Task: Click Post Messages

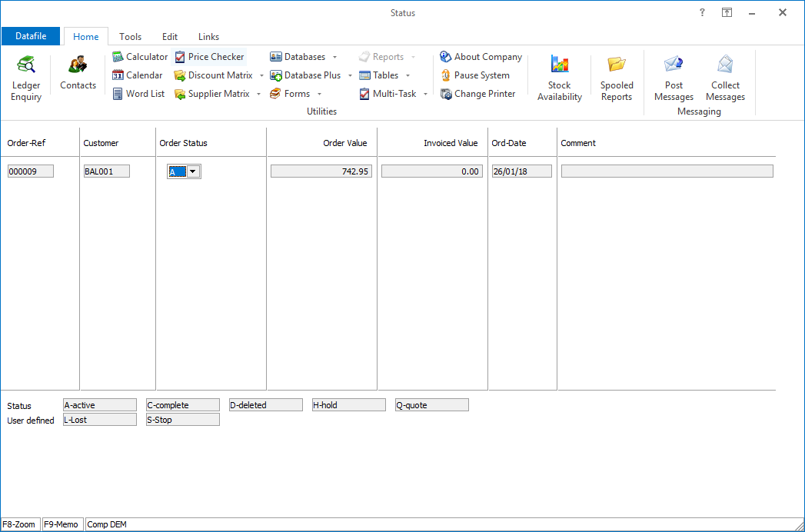Action: pos(674,78)
